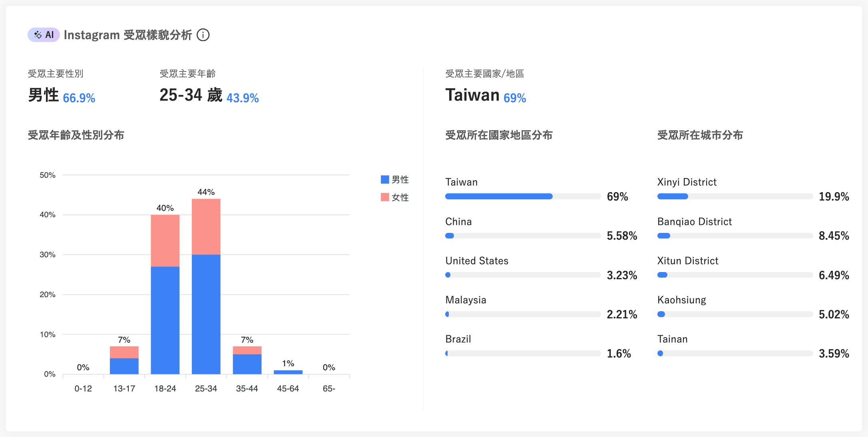
Task: Click the 66.9% male percentage value
Action: point(79,98)
